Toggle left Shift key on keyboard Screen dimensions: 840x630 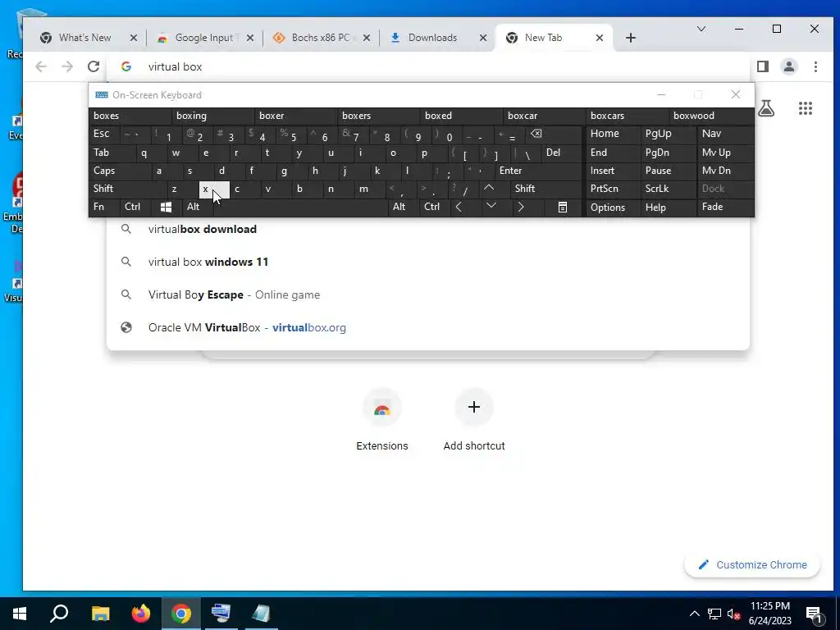tap(127, 189)
